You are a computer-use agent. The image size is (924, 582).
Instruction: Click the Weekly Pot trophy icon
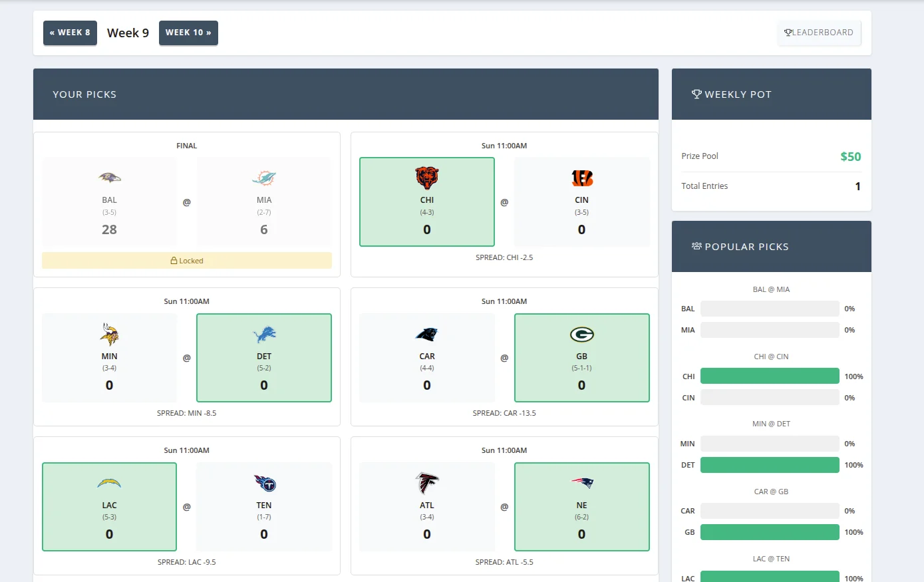point(696,94)
